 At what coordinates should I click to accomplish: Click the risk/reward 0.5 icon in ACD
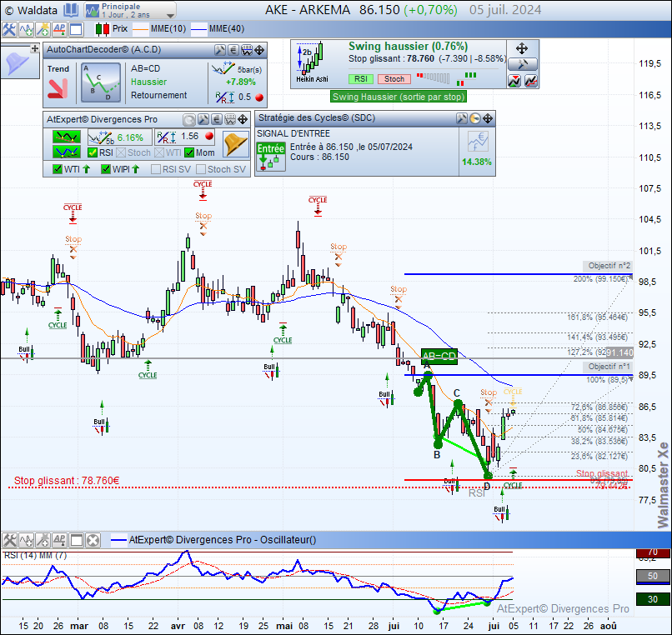point(224,97)
